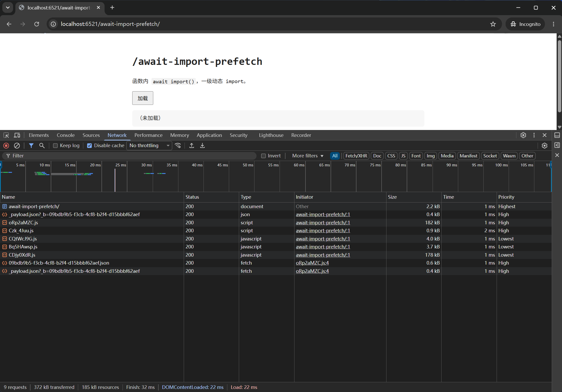View site information icon in address bar
Screen dimensions: 562x392
53,24
